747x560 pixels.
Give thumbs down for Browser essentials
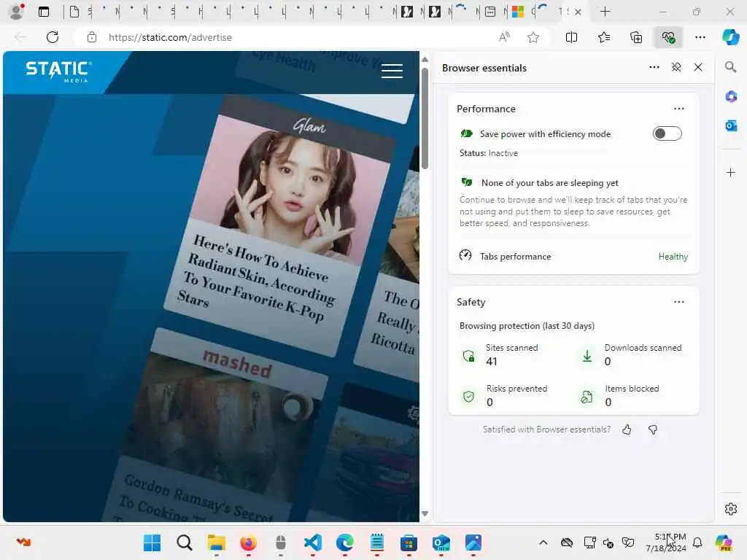pyautogui.click(x=653, y=429)
